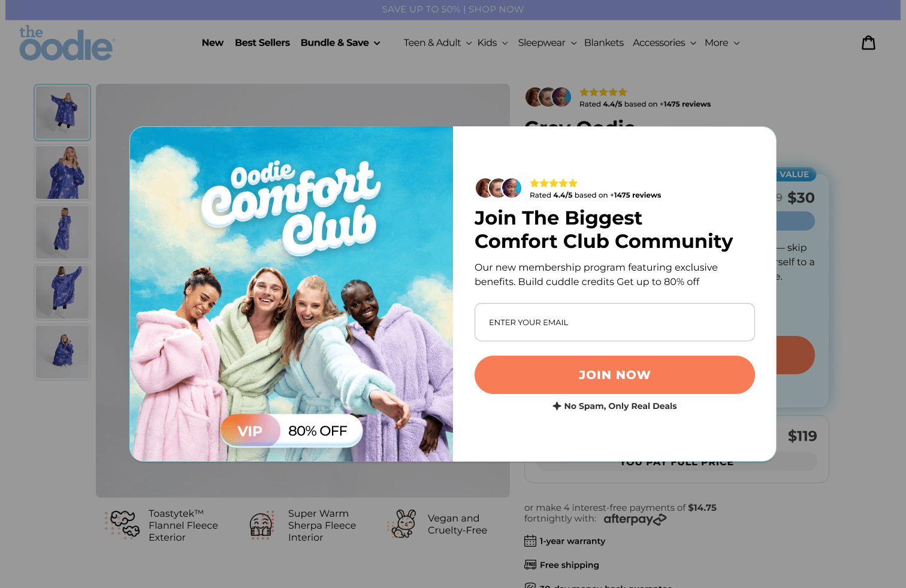Click the Enter Your Email field
Image resolution: width=906 pixels, height=588 pixels.
point(614,322)
